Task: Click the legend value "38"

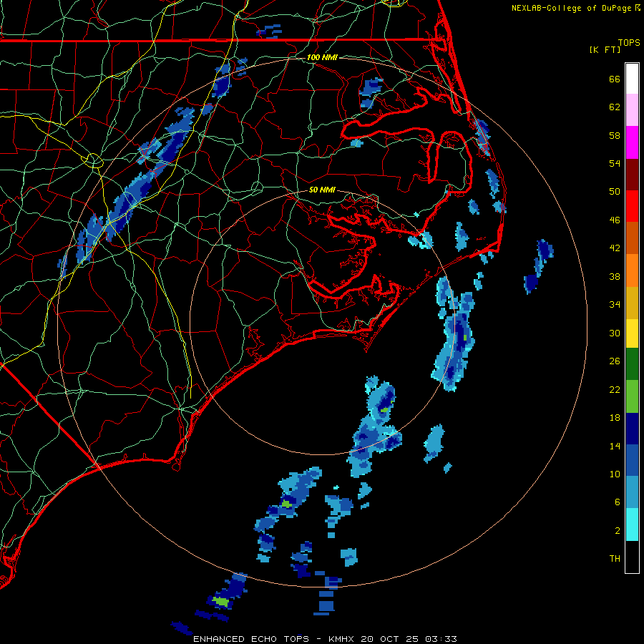Action: coord(615,276)
